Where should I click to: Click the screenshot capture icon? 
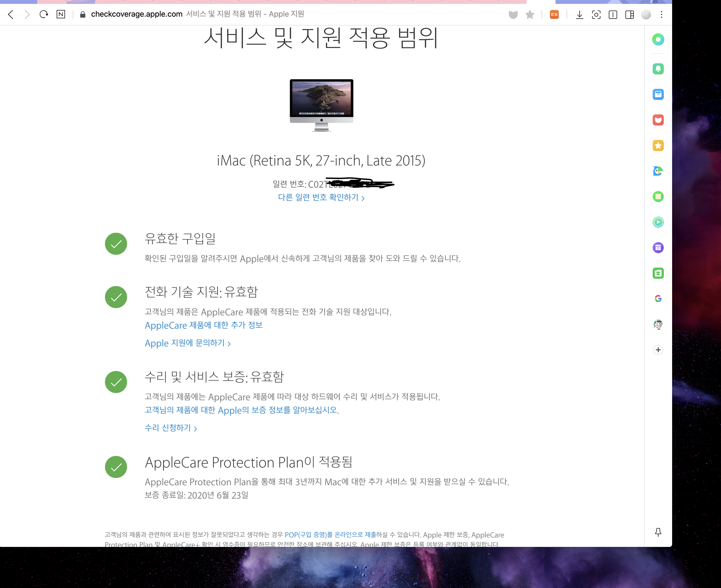[x=596, y=14]
